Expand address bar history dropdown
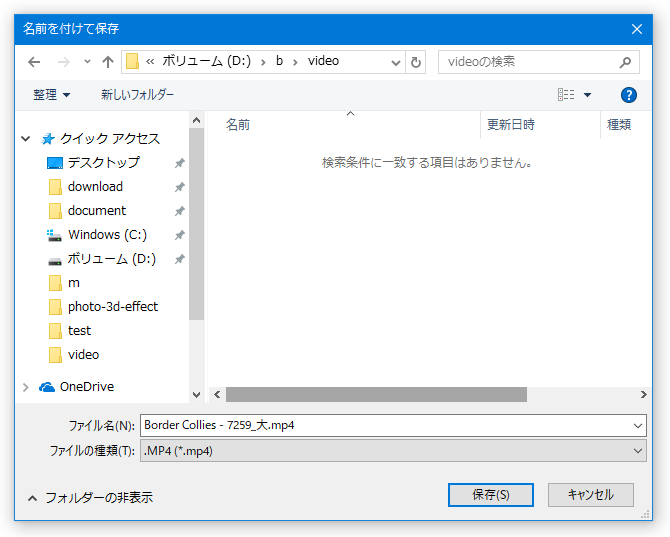Viewport: 670px width, 537px height. coord(396,63)
